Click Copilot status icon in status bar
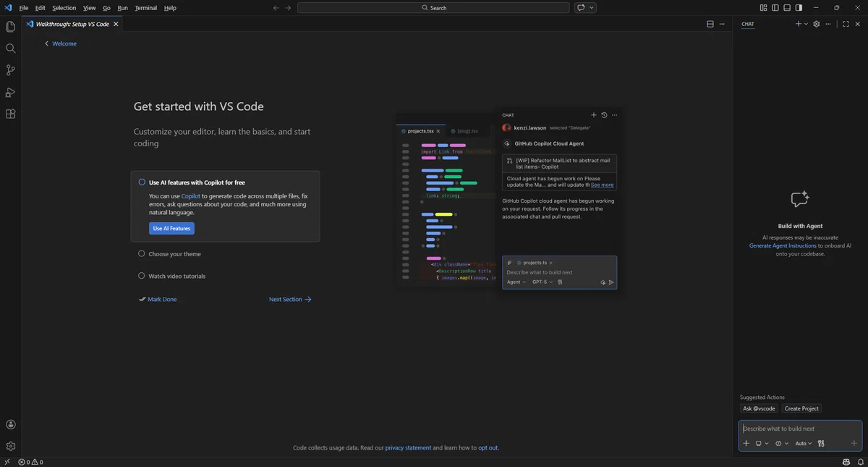This screenshot has width=868, height=467. click(x=846, y=462)
